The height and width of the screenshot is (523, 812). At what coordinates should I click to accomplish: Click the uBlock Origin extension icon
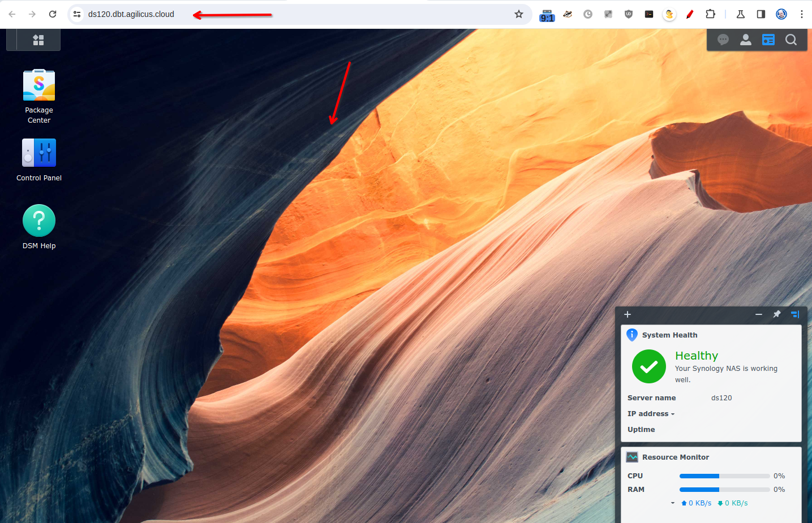tap(629, 14)
